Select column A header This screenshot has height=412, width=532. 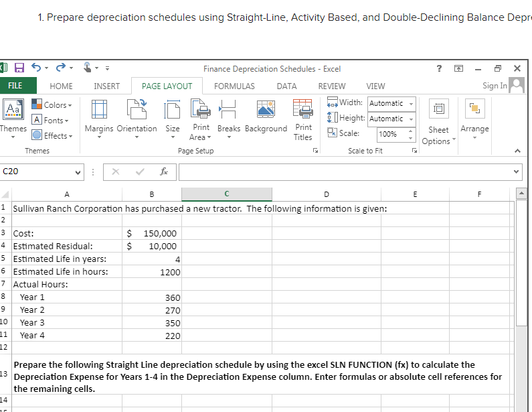point(67,194)
